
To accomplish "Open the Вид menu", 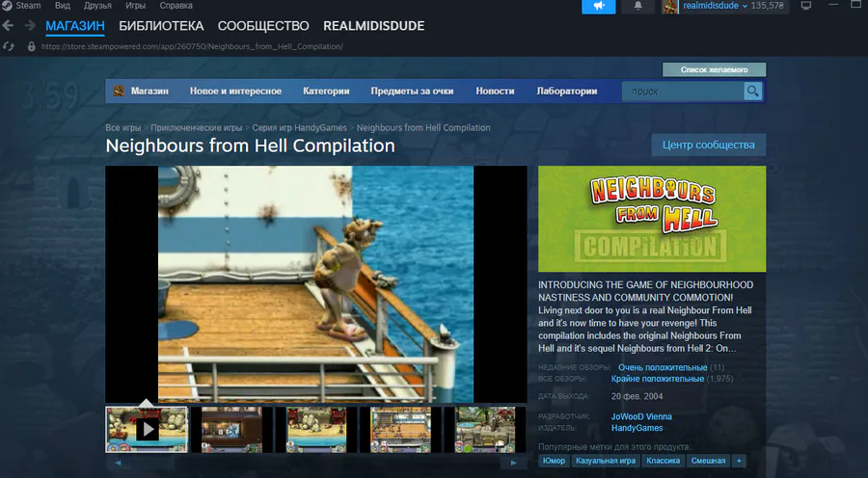I will tap(63, 6).
